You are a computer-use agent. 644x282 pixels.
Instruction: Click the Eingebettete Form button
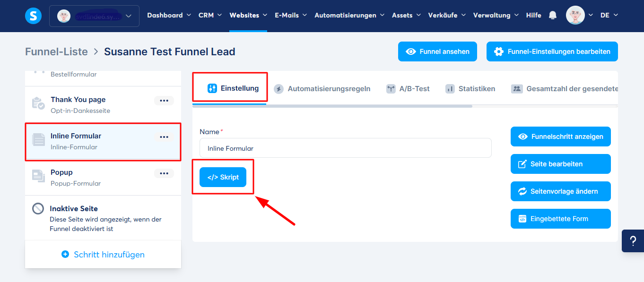click(561, 219)
